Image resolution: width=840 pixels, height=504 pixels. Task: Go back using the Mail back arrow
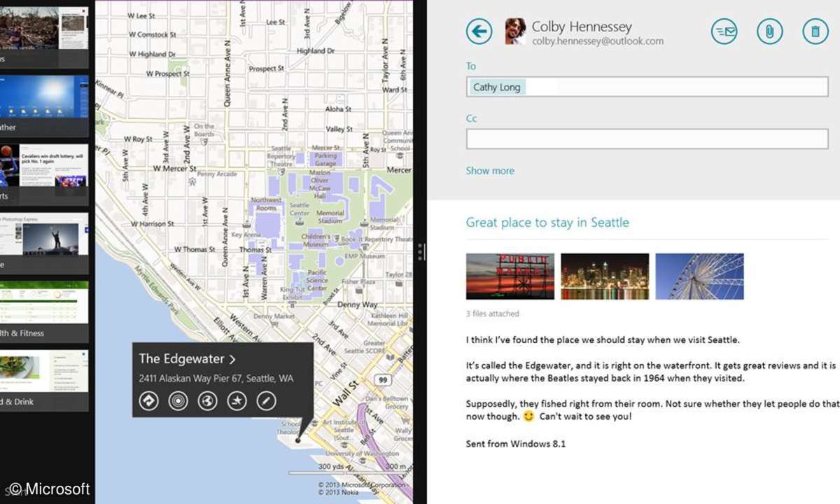coord(479,31)
